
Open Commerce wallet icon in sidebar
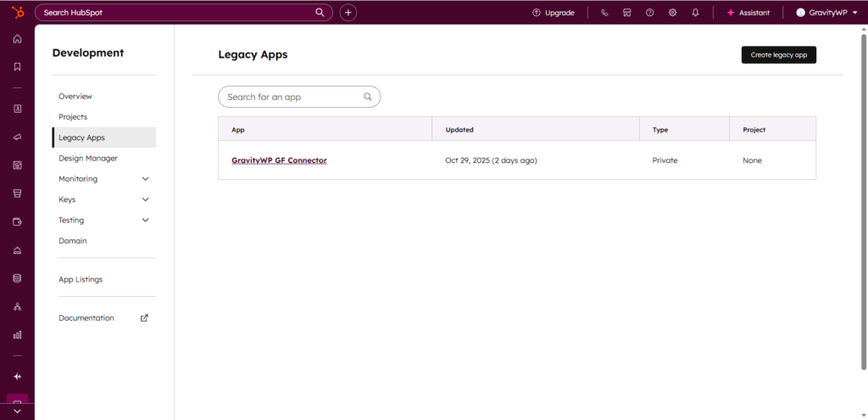pyautogui.click(x=17, y=221)
